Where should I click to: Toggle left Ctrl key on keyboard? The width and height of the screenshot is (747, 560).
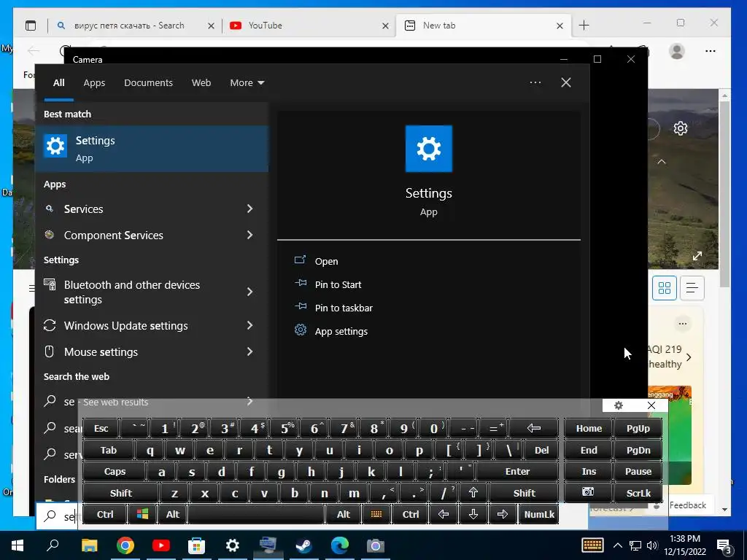click(105, 514)
